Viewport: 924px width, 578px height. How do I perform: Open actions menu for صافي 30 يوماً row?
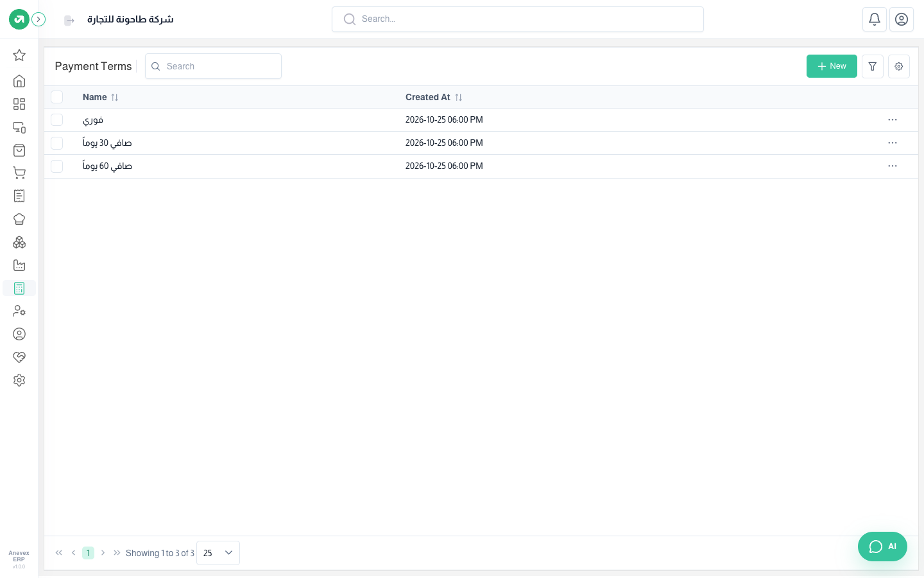pyautogui.click(x=893, y=143)
